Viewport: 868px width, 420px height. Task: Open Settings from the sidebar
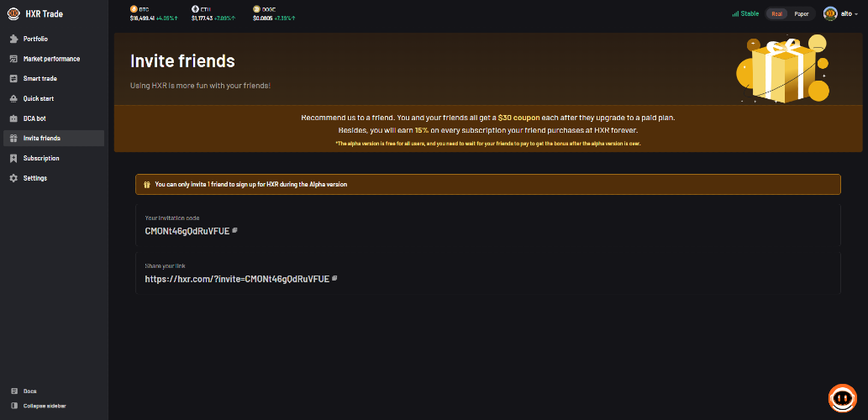coord(54,178)
